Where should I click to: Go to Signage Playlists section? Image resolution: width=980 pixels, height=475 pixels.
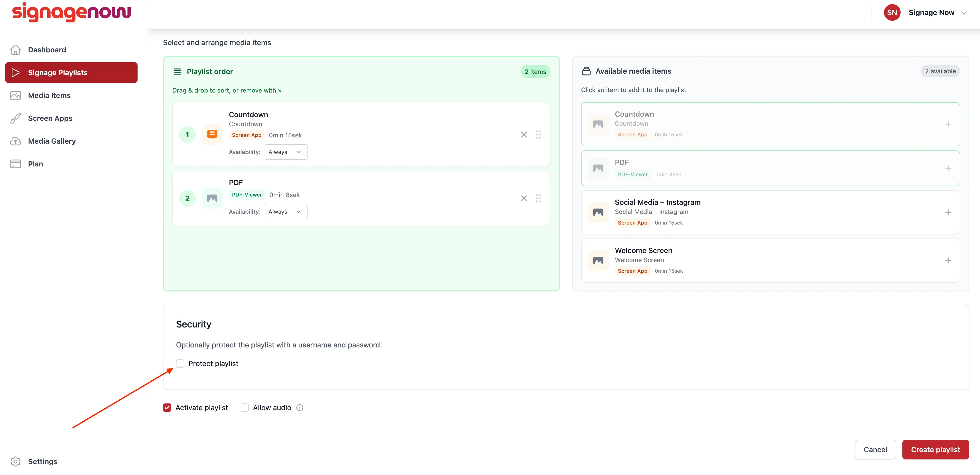click(71, 73)
